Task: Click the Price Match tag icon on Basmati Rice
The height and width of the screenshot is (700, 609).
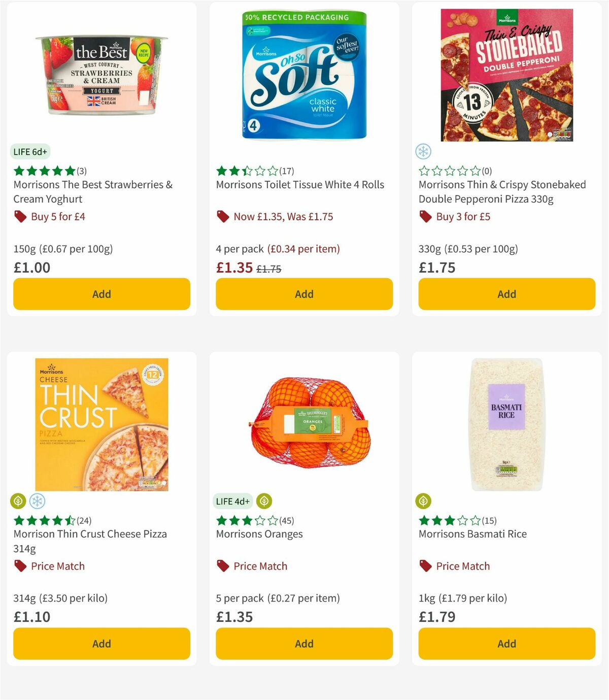Action: point(425,566)
